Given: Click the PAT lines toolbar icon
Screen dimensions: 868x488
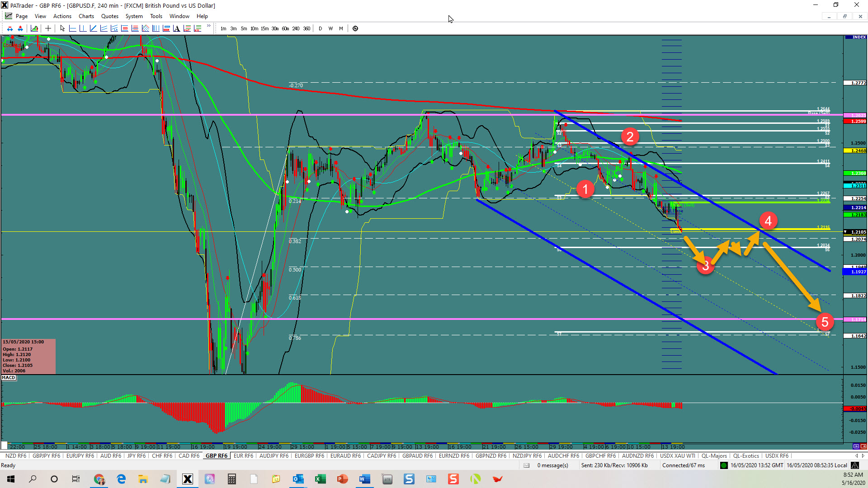Looking at the screenshot, I should (x=187, y=28).
